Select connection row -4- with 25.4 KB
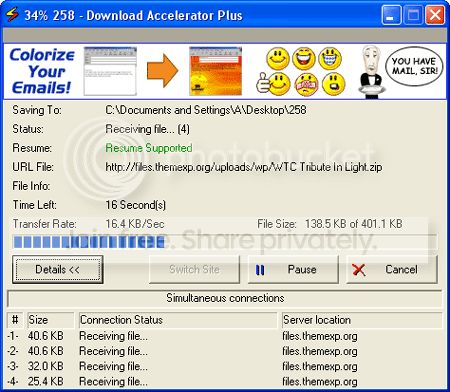Viewport: 450px width, 392px height. (225, 381)
